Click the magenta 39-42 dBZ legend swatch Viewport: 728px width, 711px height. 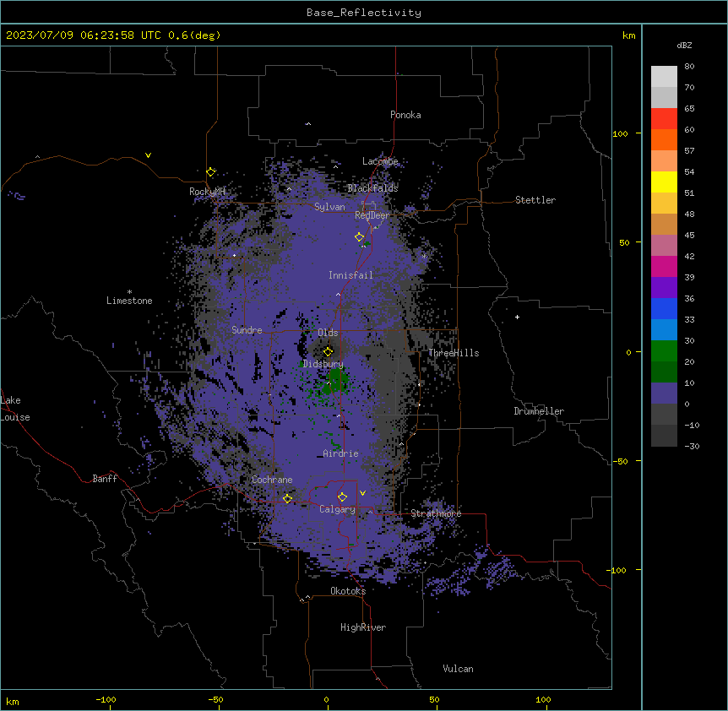(x=664, y=266)
